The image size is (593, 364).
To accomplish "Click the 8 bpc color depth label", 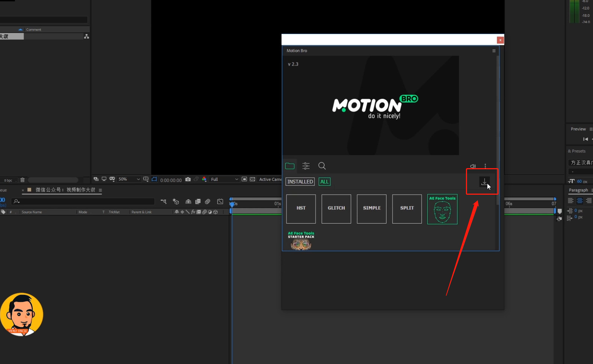I will 8,180.
